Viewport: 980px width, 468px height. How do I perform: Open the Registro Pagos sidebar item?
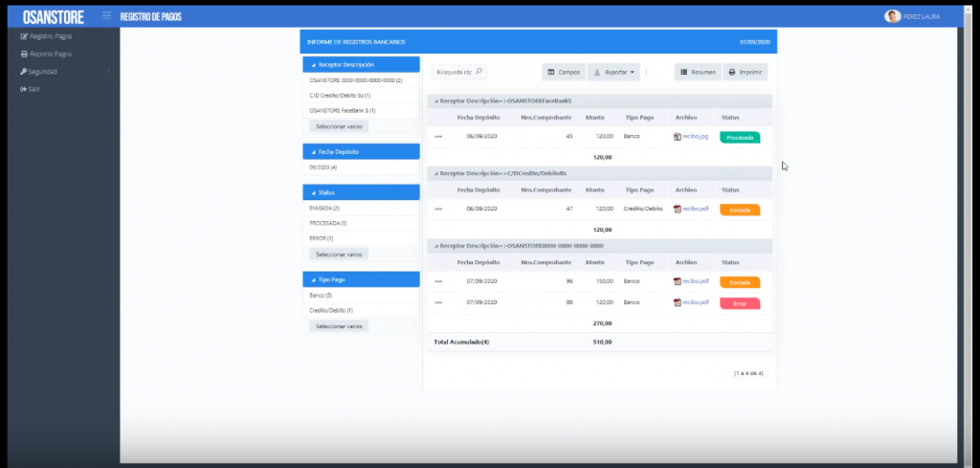point(51,36)
